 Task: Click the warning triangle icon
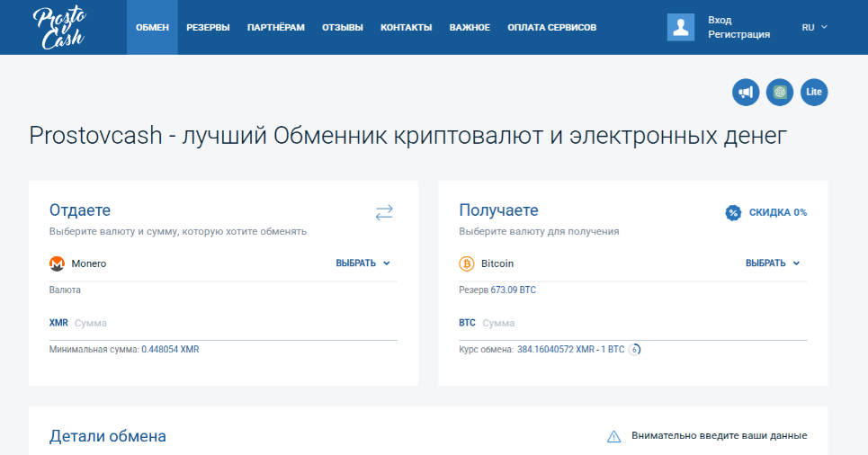click(x=614, y=437)
